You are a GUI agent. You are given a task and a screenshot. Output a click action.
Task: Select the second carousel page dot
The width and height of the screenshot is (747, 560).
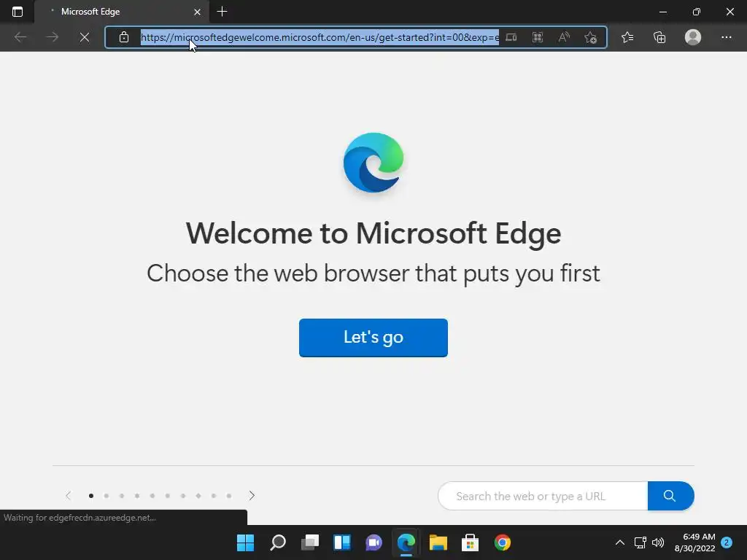[107, 496]
